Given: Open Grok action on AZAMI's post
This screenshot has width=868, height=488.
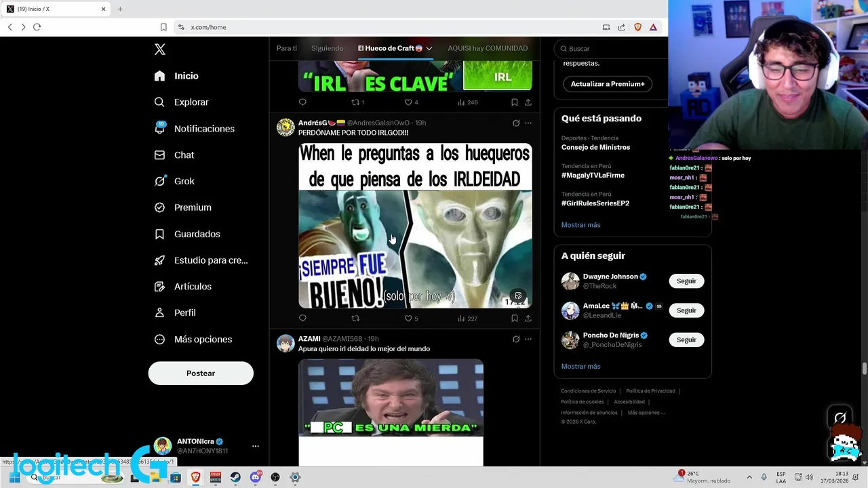Looking at the screenshot, I should 516,339.
